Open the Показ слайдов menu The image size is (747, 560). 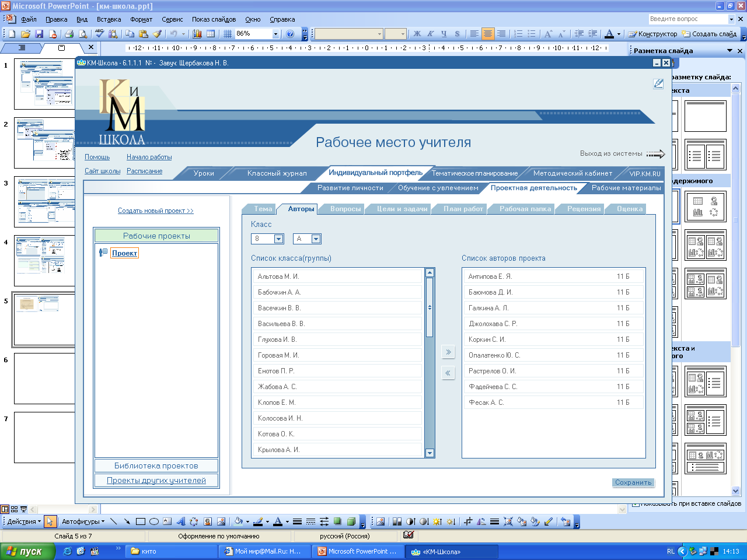coord(214,19)
